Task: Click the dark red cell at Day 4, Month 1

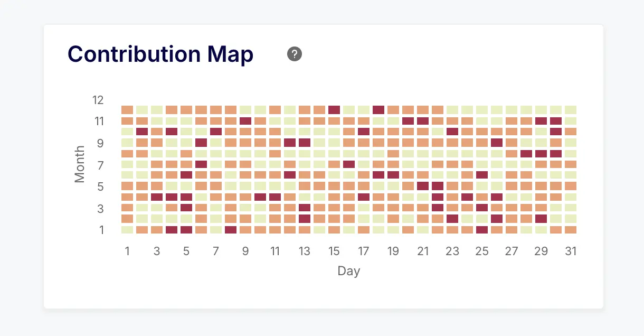Action: coord(172,230)
